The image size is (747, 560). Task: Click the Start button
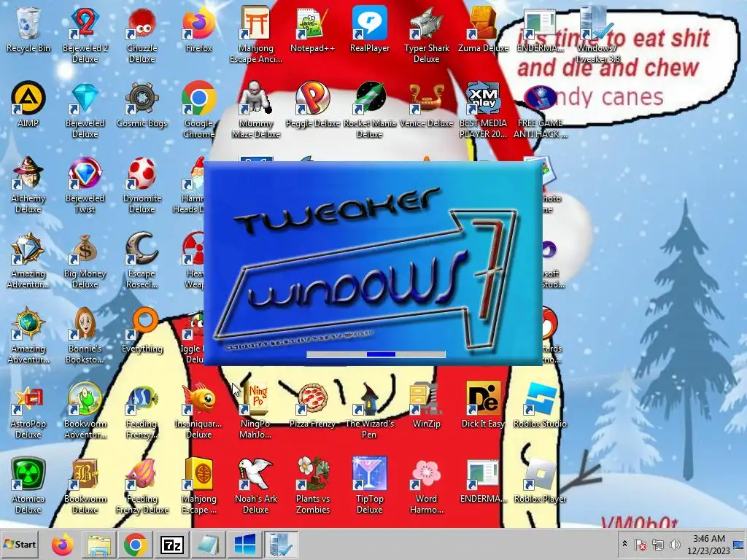(20, 544)
